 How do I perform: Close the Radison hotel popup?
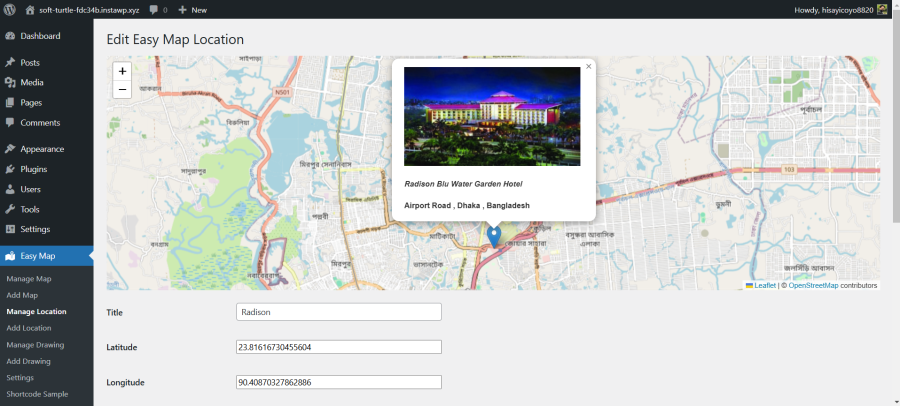coord(588,67)
